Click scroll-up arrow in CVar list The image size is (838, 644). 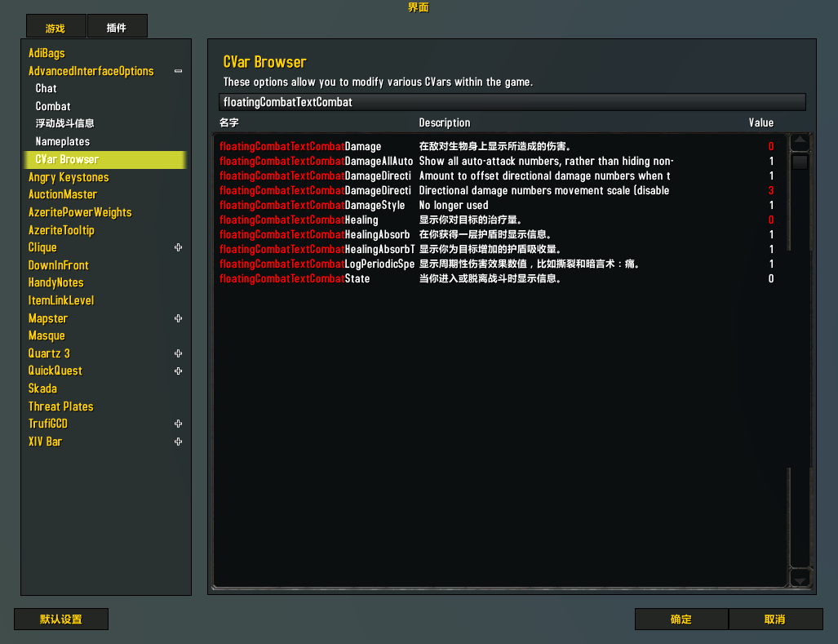click(800, 143)
